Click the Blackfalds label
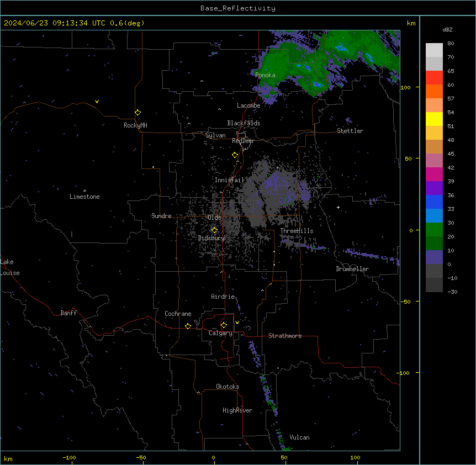The width and height of the screenshot is (476, 465). point(244,123)
